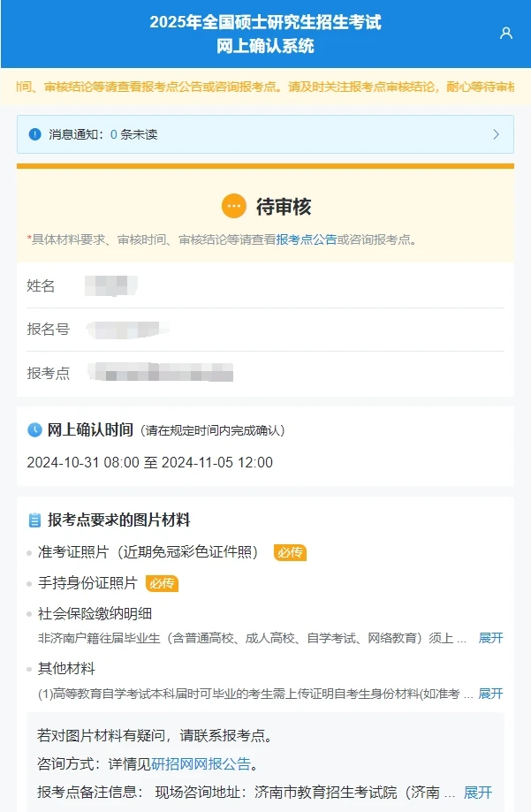Open the 研招网网报公告 link
Viewport: 531px width, 812px height.
(x=201, y=763)
